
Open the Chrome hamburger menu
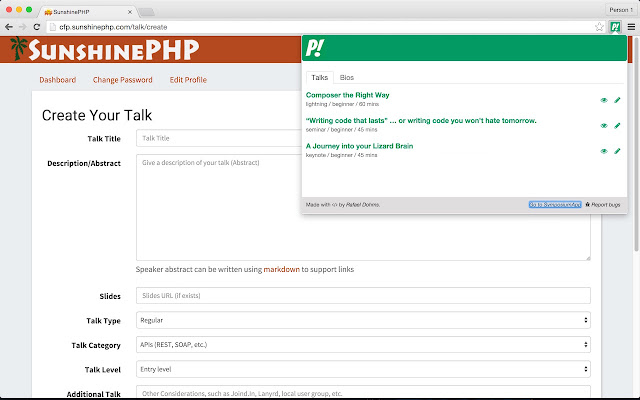(x=630, y=25)
